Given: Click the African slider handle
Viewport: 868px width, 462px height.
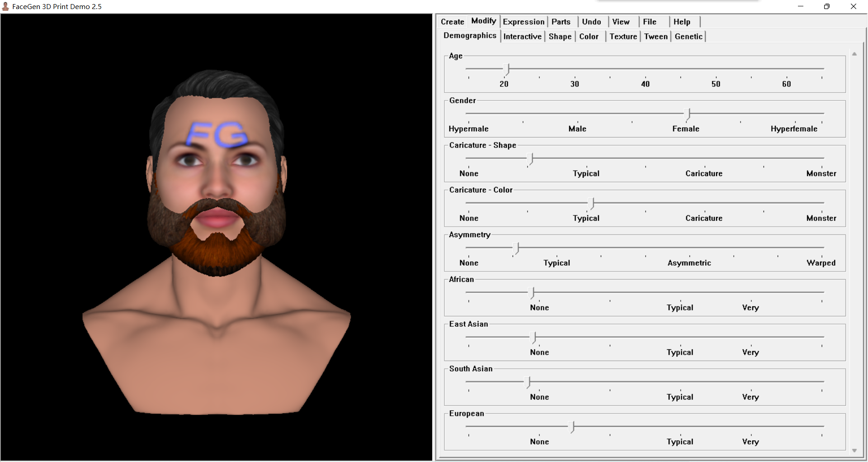Looking at the screenshot, I should [532, 293].
